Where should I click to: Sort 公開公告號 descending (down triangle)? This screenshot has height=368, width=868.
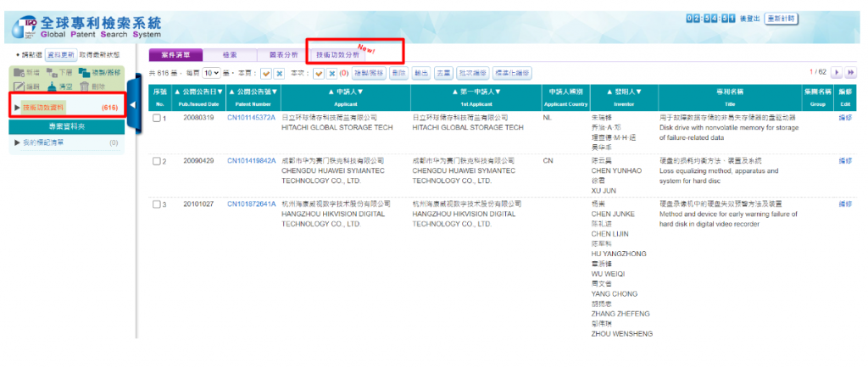(275, 92)
